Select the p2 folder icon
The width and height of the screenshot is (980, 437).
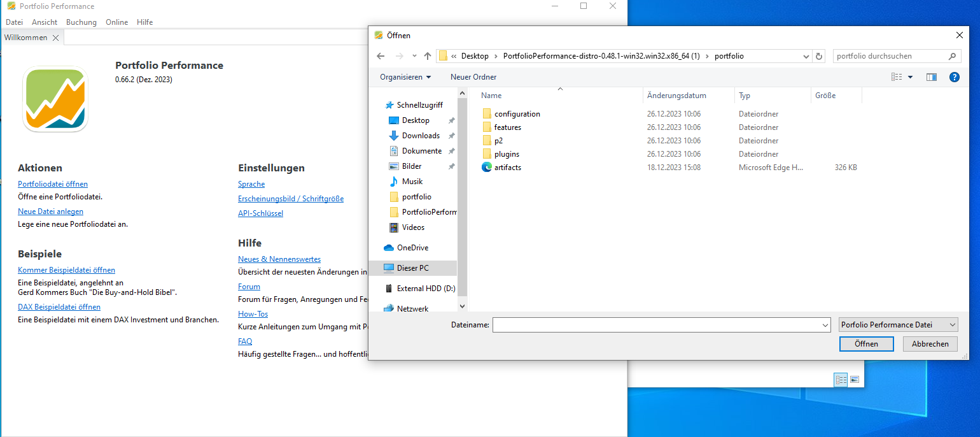pos(487,141)
